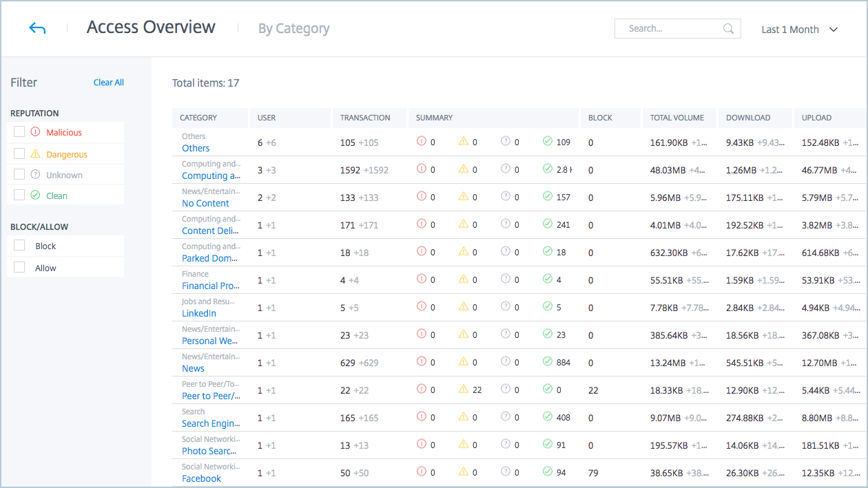Open the Last 1 Month dropdown
Viewport: 868px width, 488px height.
pos(799,30)
